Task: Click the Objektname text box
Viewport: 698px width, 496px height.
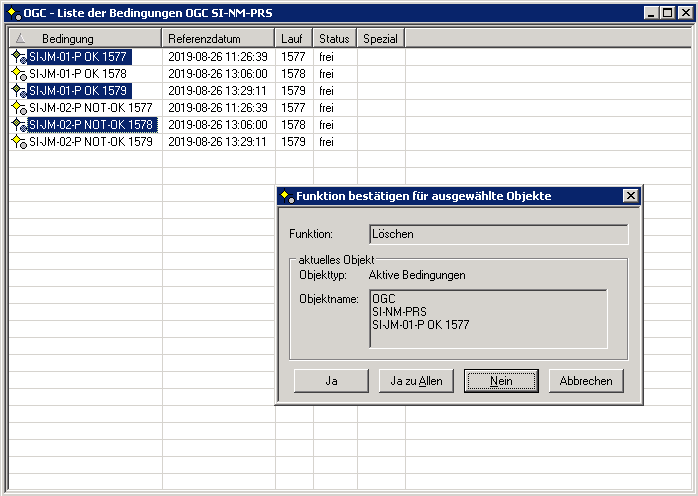Action: click(487, 319)
